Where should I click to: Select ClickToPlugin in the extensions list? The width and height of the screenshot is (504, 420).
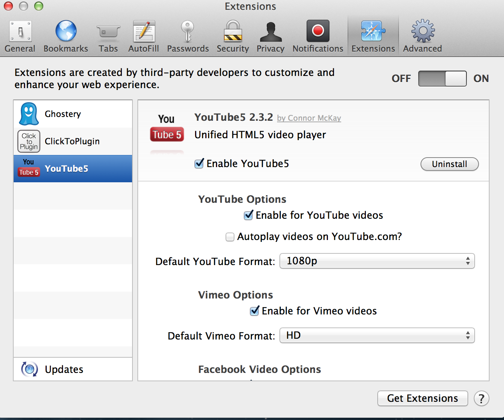tap(73, 141)
